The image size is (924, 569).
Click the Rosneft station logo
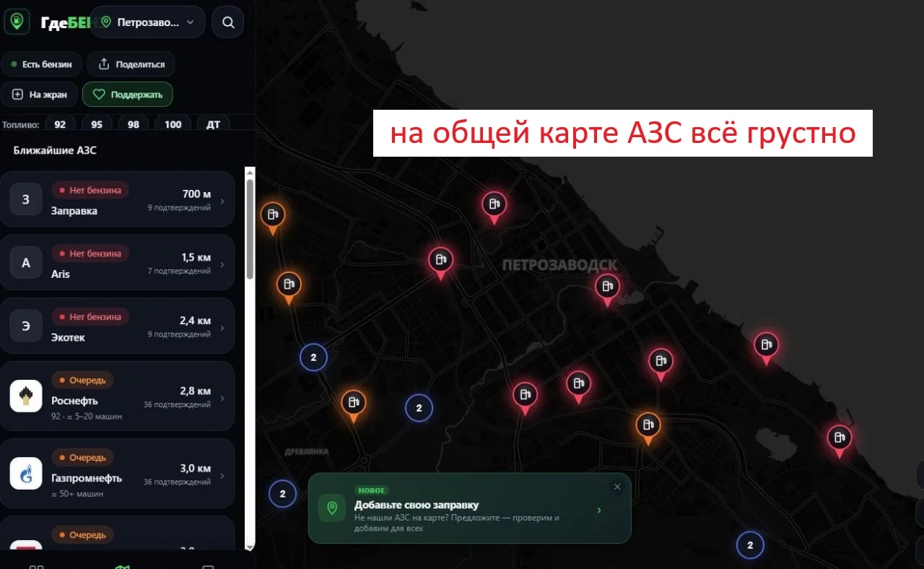click(26, 396)
